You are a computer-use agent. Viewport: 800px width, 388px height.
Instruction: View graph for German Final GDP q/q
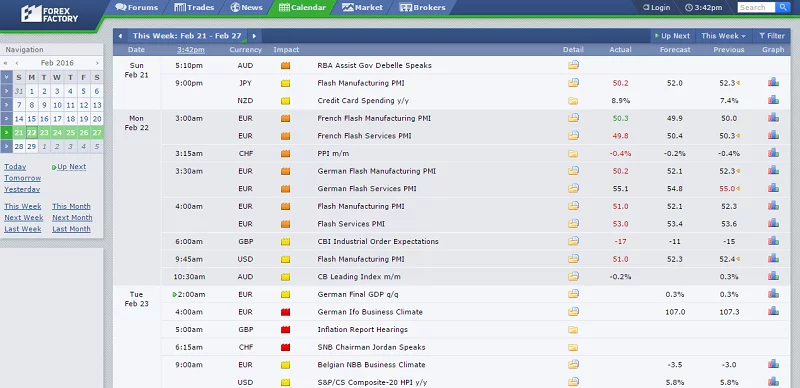[x=773, y=294]
